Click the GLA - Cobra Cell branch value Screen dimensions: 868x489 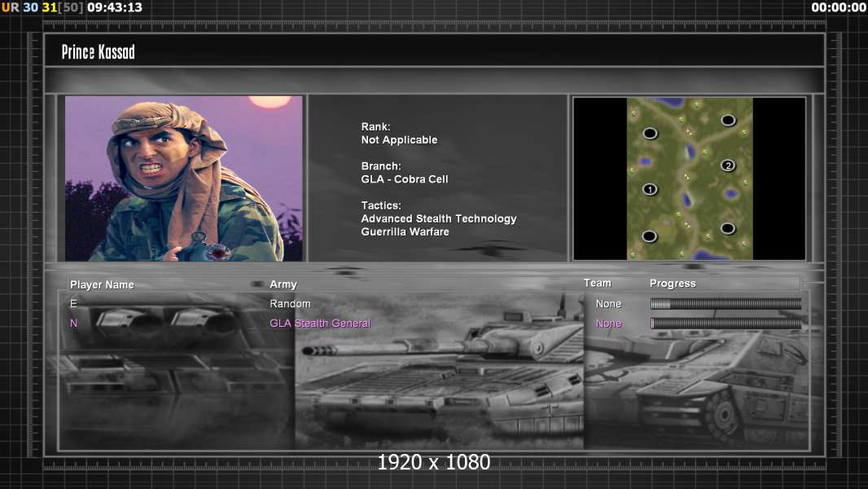pyautogui.click(x=405, y=179)
